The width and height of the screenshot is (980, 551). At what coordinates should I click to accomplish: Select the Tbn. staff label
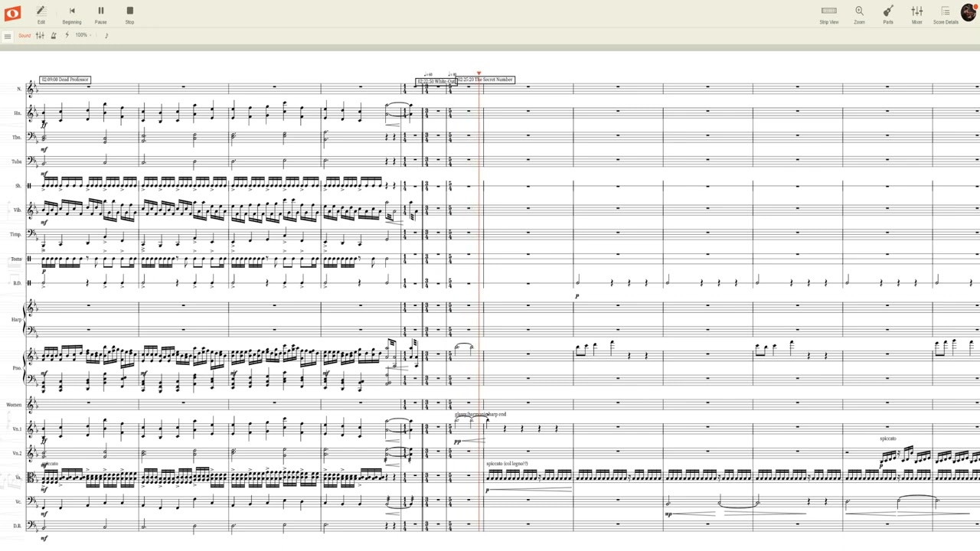point(16,138)
